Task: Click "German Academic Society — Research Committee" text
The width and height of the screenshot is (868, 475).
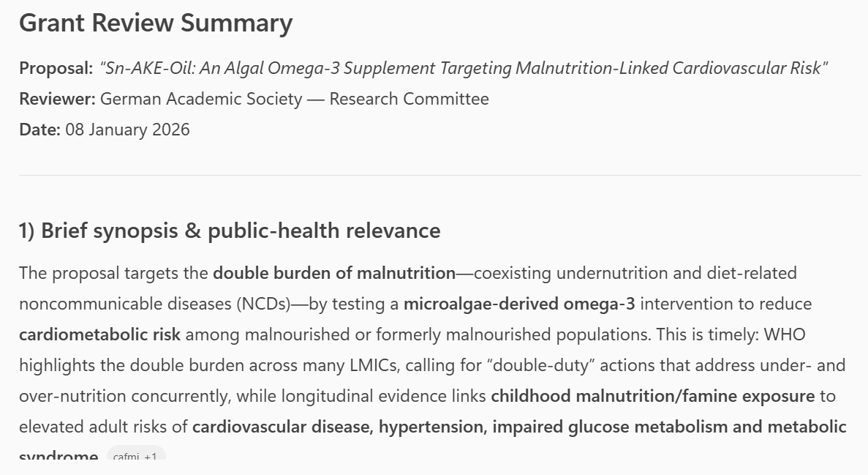Action: coord(294,99)
